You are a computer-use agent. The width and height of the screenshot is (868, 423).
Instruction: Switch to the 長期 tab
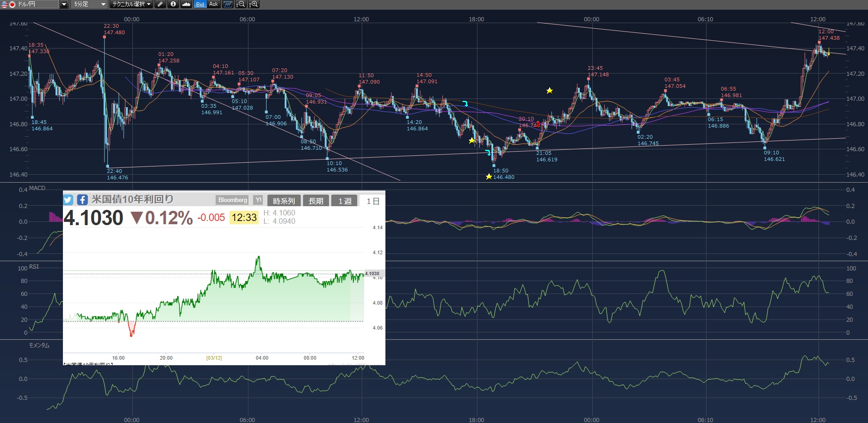point(316,201)
